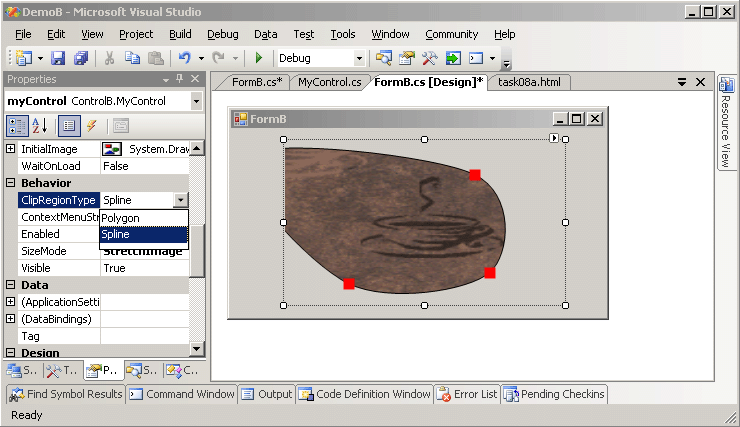Open the Output bottom tab
This screenshot has height=427, width=740.
tap(267, 394)
